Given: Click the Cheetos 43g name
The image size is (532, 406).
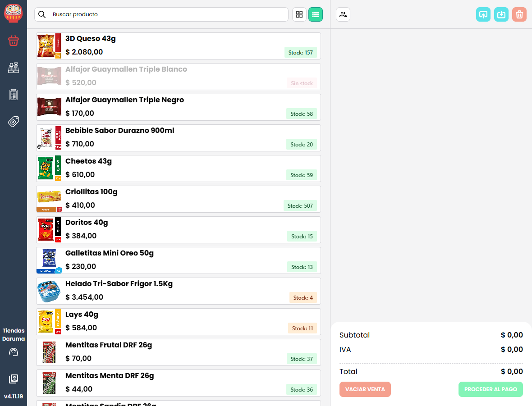Looking at the screenshot, I should point(88,161).
